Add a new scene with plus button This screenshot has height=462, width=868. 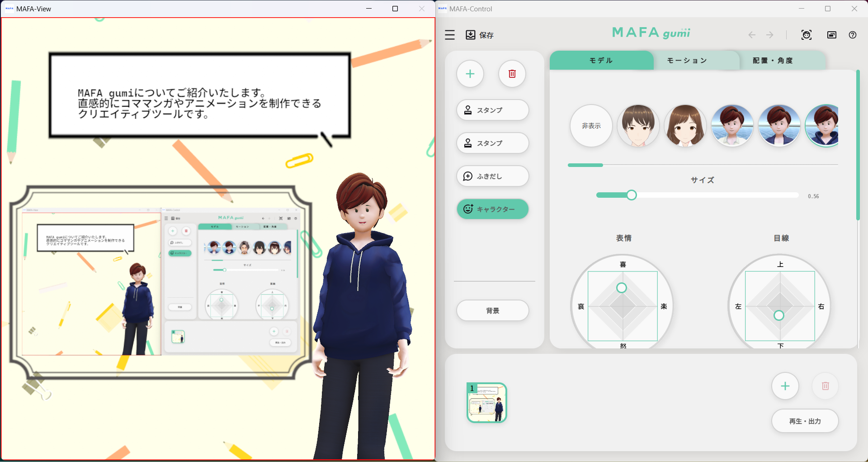[785, 386]
